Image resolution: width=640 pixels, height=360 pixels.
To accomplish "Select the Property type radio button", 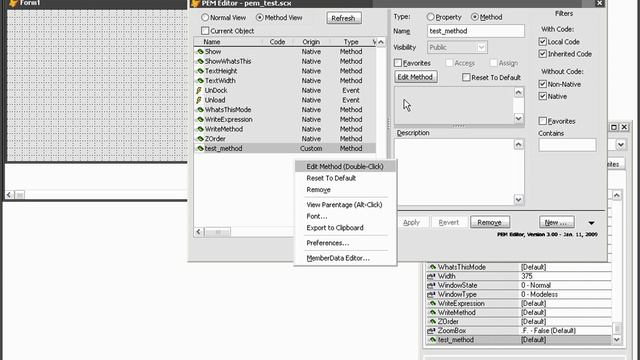I will (x=431, y=17).
